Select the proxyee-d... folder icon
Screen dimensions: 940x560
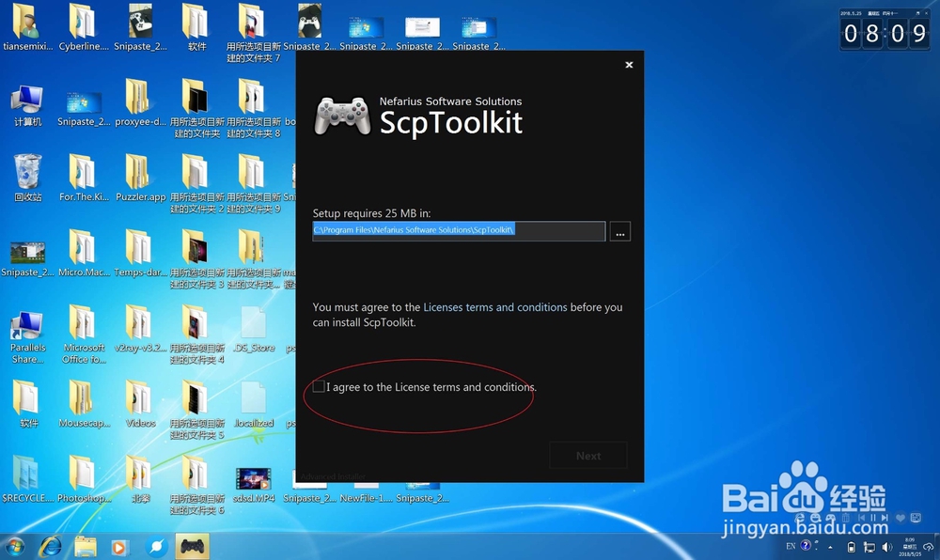tap(140, 103)
